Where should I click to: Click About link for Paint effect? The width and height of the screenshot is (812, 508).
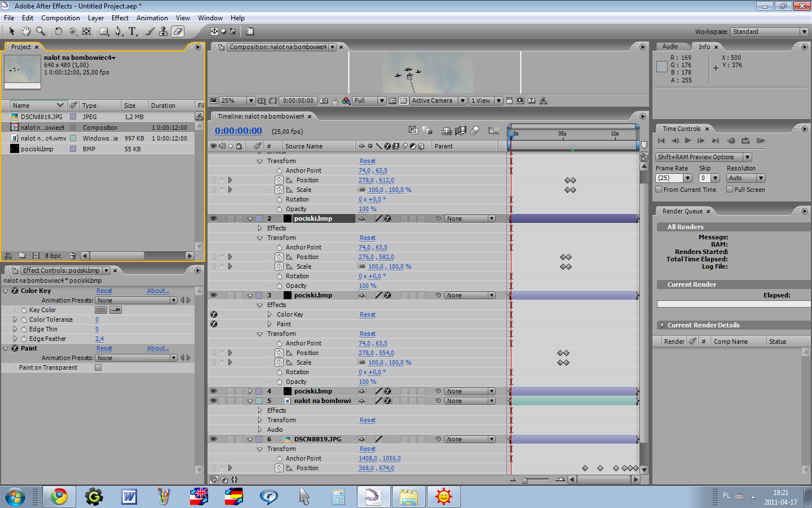pyautogui.click(x=158, y=348)
